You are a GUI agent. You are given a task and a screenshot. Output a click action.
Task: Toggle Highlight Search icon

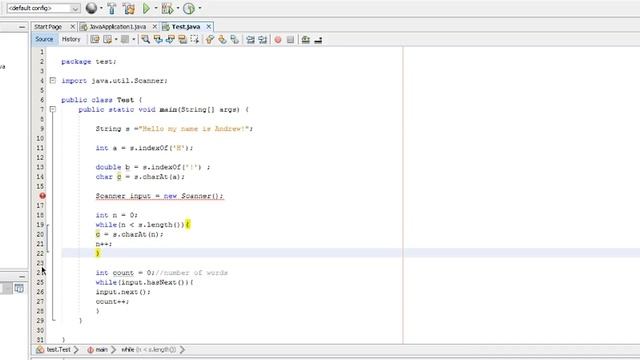coord(182,39)
